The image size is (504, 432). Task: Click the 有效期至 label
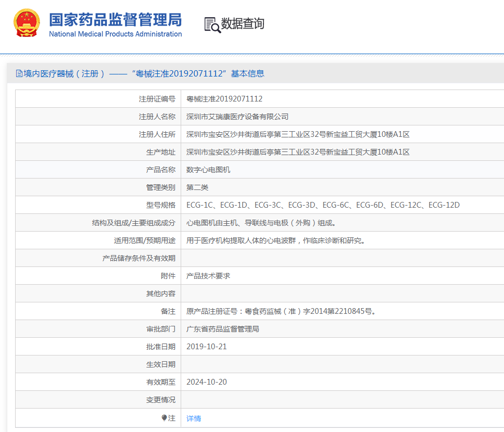click(x=161, y=382)
